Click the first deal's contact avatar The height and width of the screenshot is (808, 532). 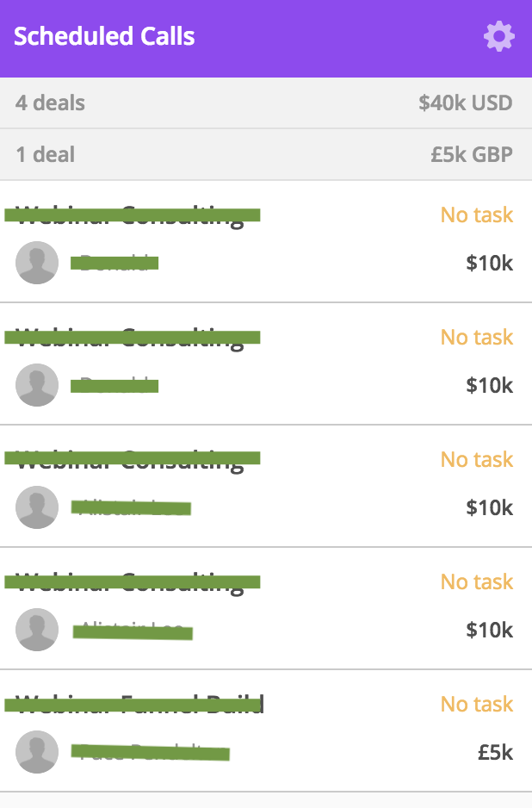(36, 263)
